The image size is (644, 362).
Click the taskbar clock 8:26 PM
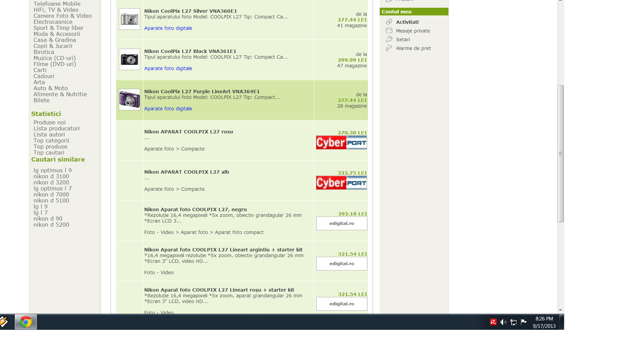coord(544,319)
